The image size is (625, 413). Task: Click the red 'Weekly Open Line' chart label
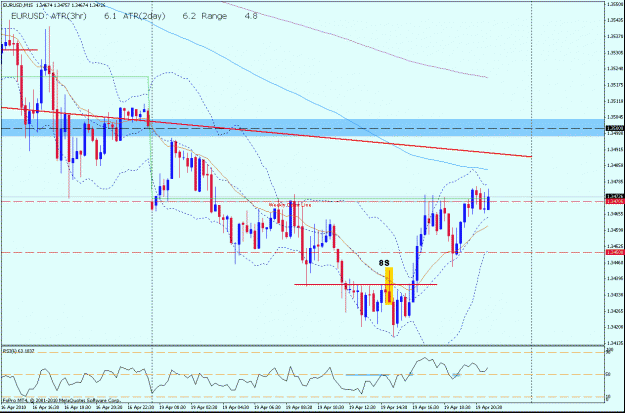click(x=290, y=205)
